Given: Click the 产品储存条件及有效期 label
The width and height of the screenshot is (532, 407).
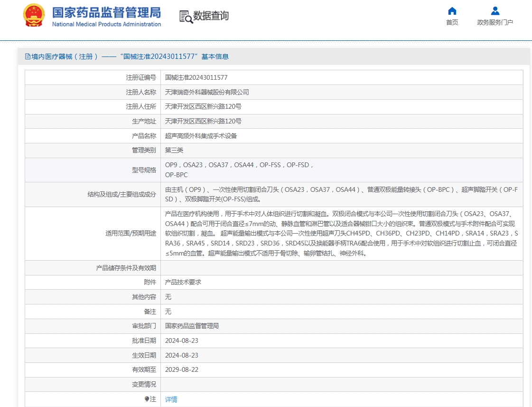Looking at the screenshot, I should (x=126, y=268).
